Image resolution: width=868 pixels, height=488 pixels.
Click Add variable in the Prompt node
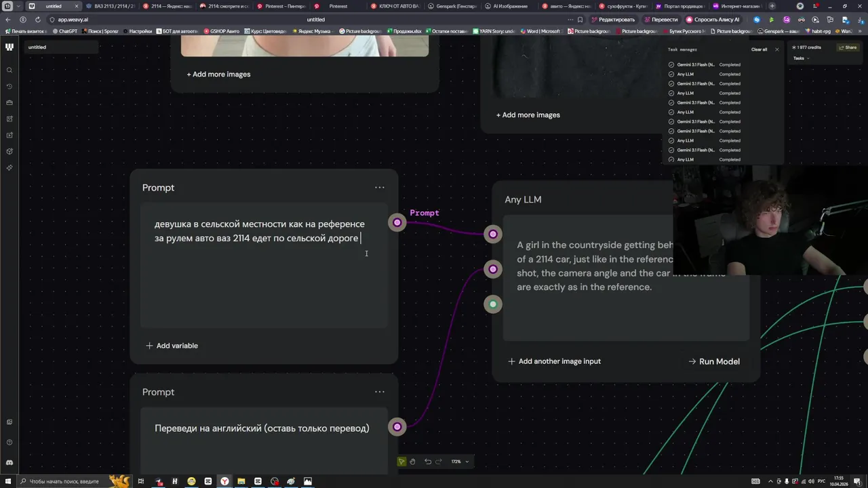point(172,346)
